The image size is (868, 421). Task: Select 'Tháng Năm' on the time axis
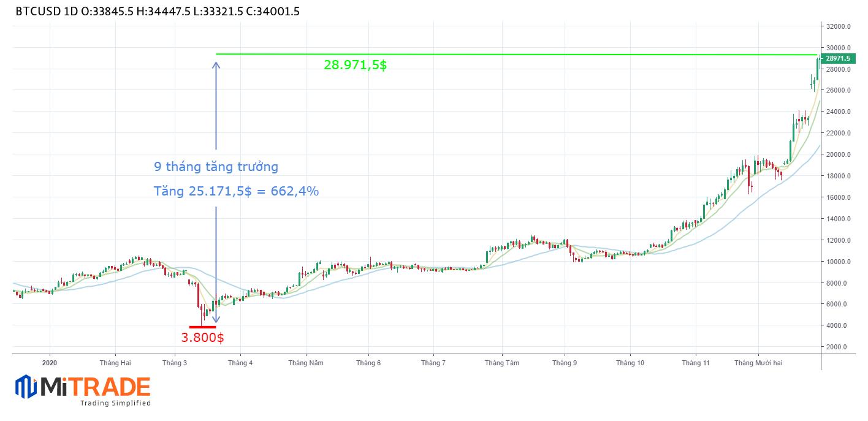point(306,363)
